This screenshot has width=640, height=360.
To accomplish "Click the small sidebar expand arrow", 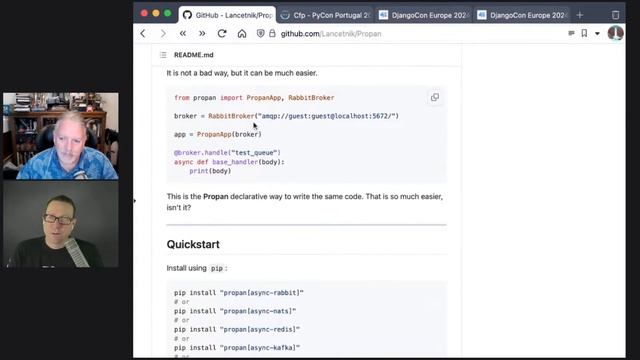I will point(135,200).
